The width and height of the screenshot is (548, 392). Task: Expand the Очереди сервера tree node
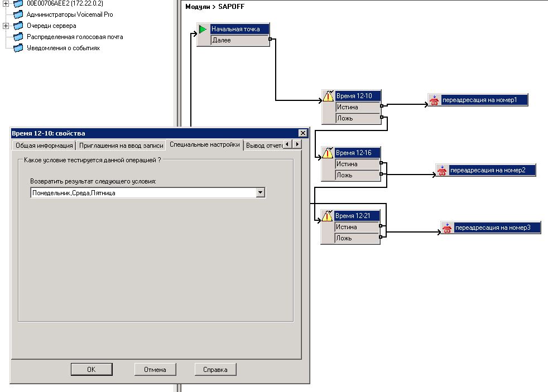6,26
